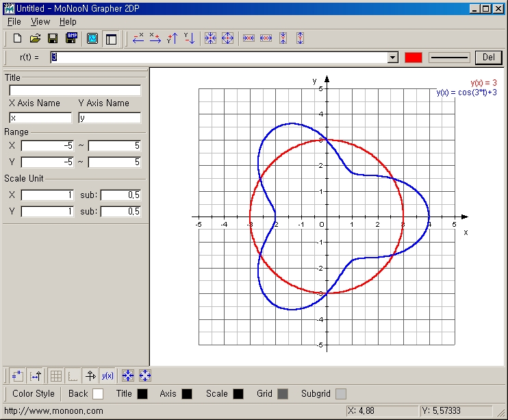This screenshot has height=420, width=508.
Task: Click the r(t) expression input field
Action: pyautogui.click(x=219, y=58)
